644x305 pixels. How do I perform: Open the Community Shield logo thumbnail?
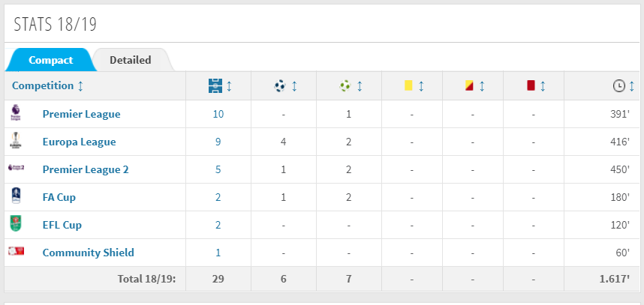pyautogui.click(x=16, y=251)
